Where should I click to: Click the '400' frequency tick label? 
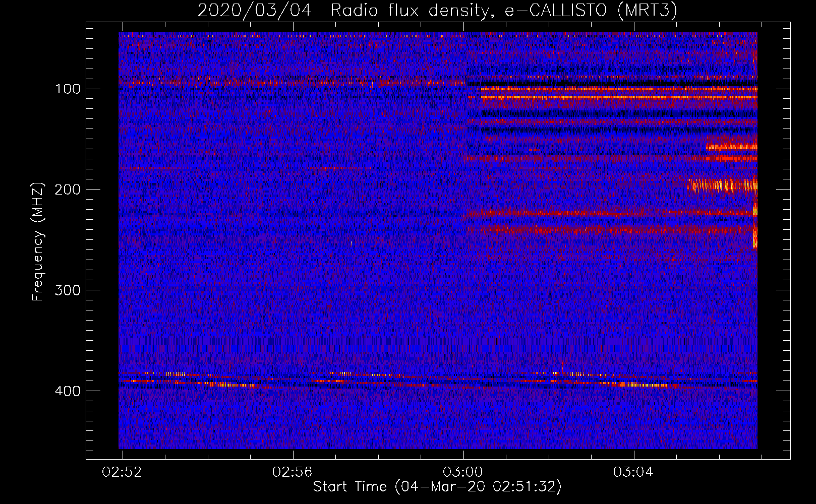coord(68,391)
